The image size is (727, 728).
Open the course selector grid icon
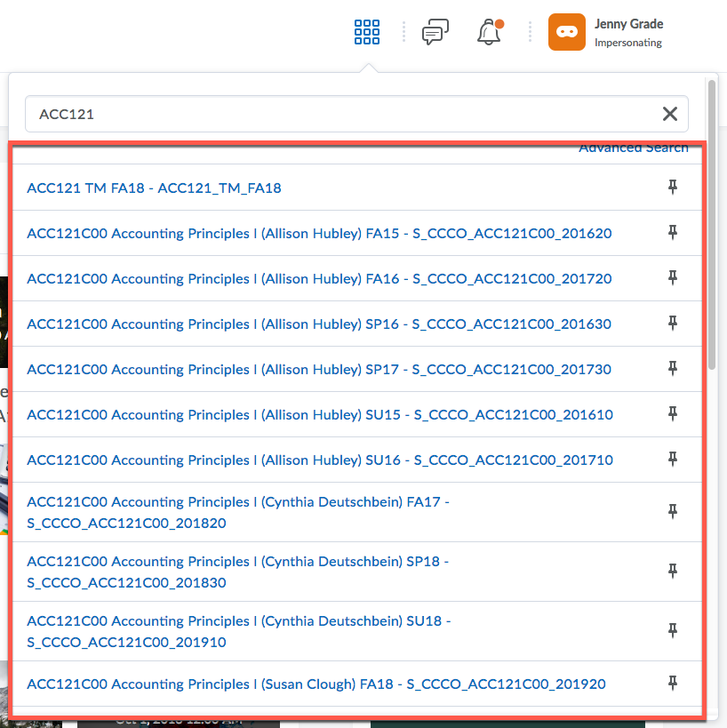click(x=367, y=32)
